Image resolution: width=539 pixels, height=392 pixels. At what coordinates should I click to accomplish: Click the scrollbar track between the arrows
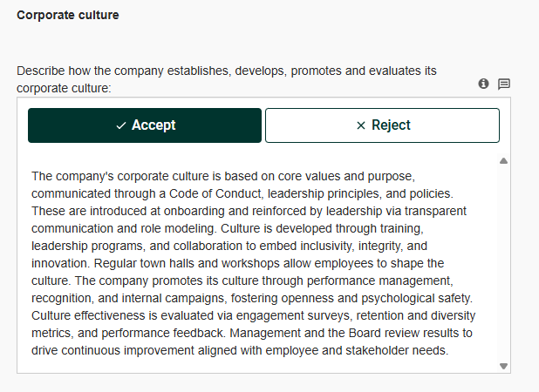[x=503, y=263]
